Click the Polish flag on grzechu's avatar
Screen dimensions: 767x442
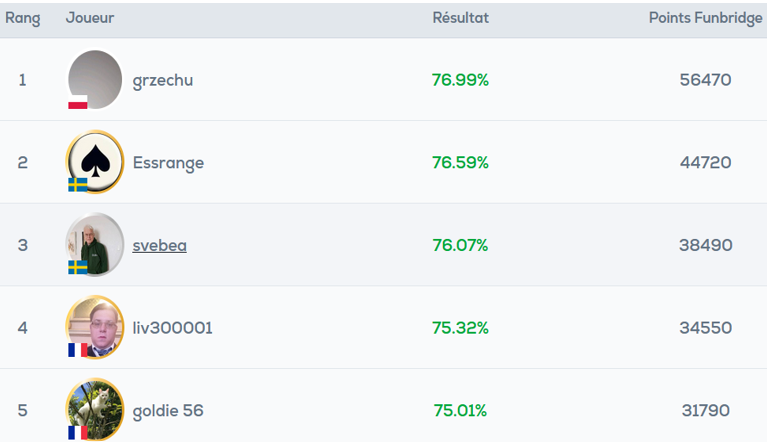[x=78, y=102]
